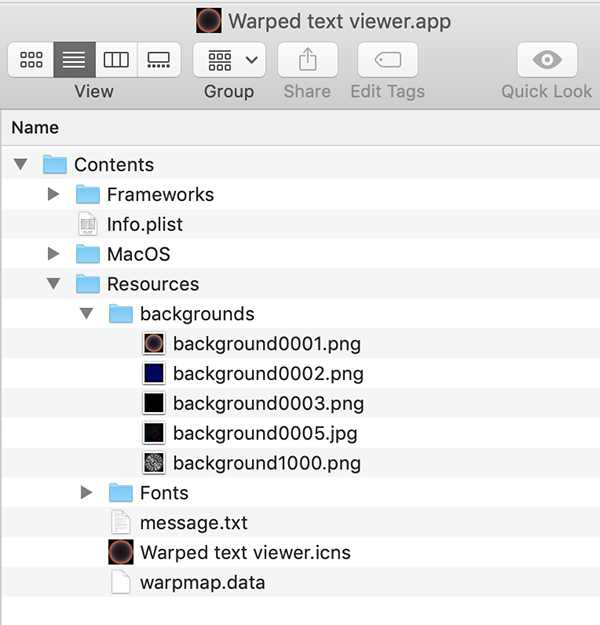The image size is (600, 625).
Task: Switch to column view mode
Action: 116,60
